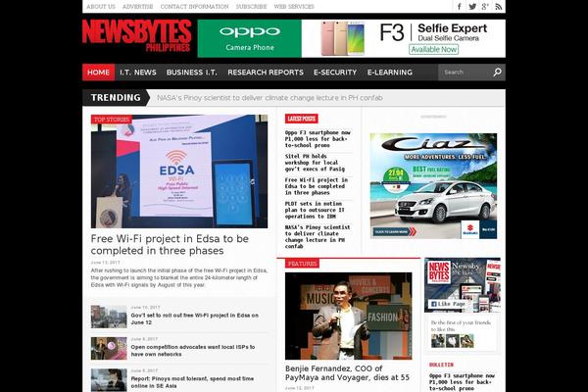Open thumbnail for Pinoys most tolerant report

(109, 380)
